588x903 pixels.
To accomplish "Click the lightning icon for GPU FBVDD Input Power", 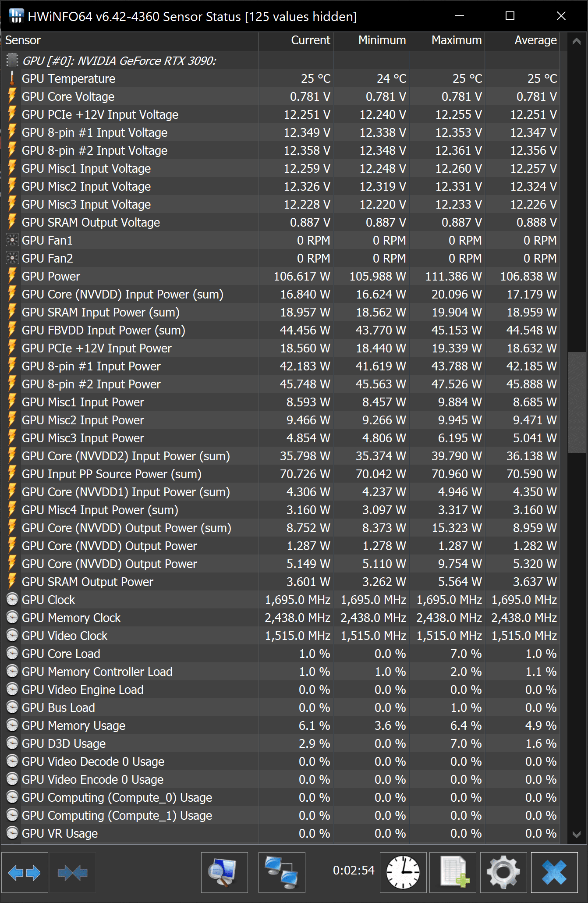I will (x=12, y=330).
